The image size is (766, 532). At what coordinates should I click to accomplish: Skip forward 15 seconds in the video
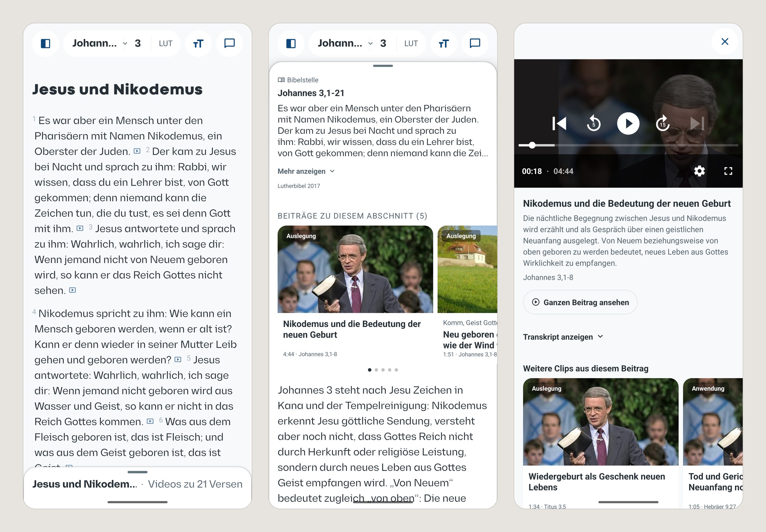pyautogui.click(x=663, y=124)
